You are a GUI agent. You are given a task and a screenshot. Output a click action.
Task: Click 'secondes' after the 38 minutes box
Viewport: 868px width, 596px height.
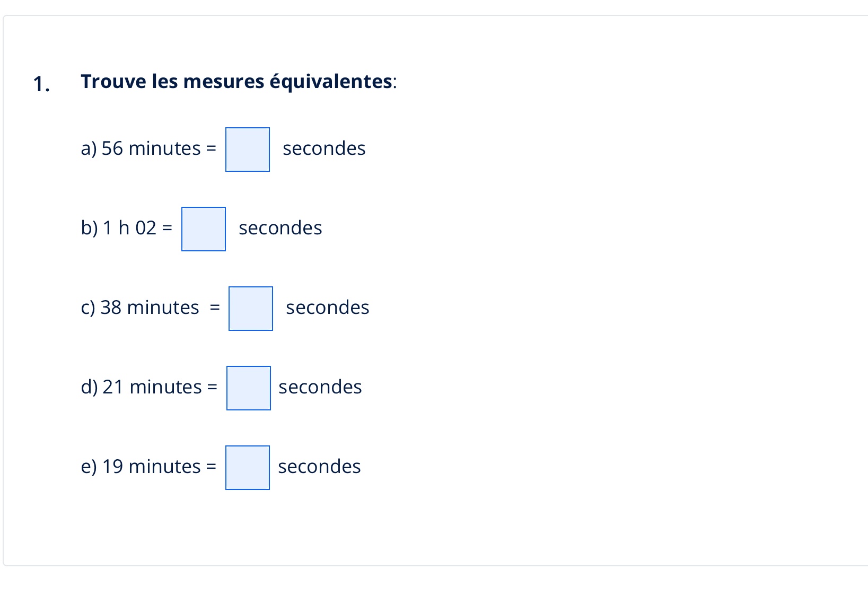click(327, 308)
